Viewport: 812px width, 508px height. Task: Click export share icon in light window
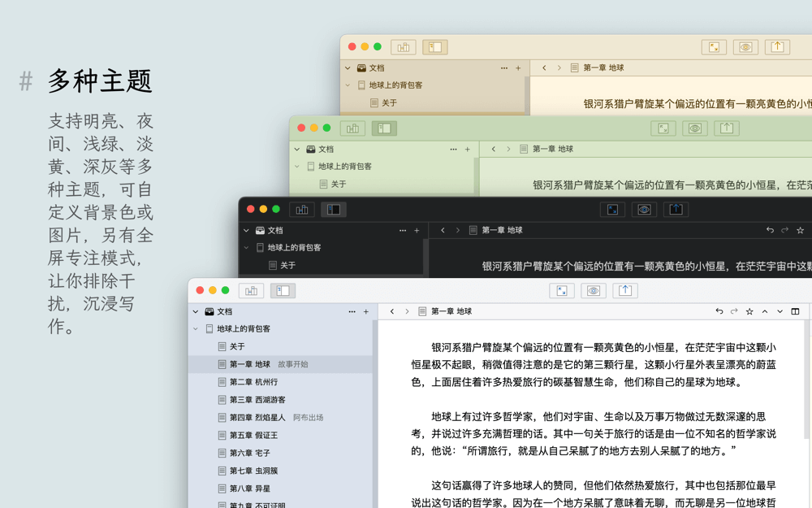point(625,291)
